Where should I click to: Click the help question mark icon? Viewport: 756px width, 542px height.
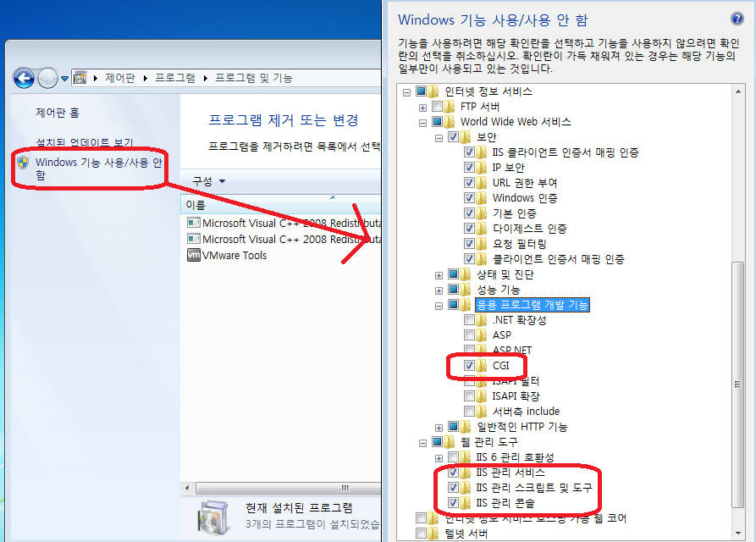point(737,19)
